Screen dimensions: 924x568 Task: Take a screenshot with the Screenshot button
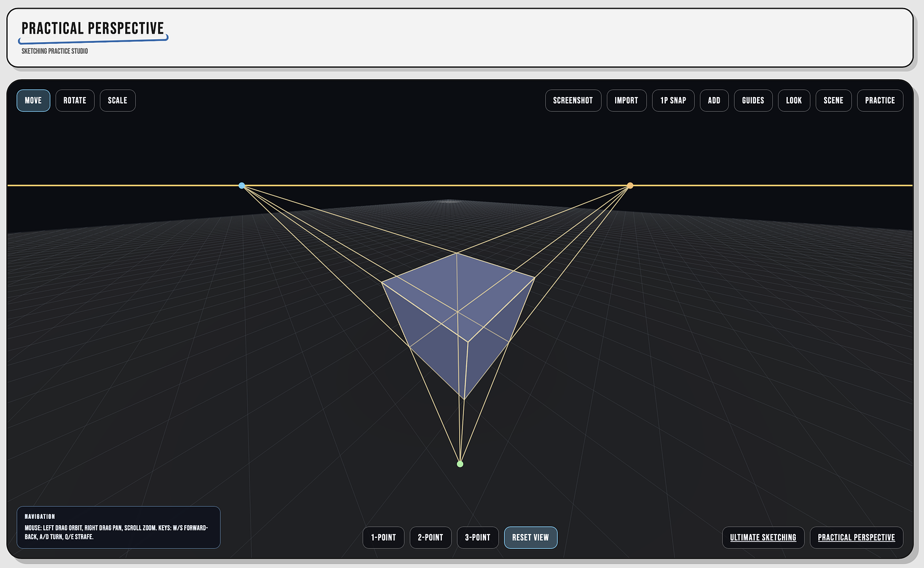click(573, 101)
